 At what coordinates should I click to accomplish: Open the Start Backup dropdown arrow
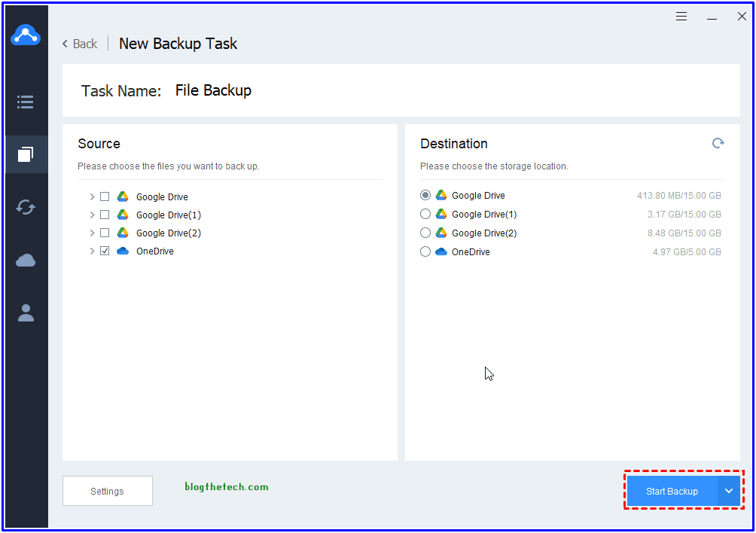pyautogui.click(x=729, y=491)
